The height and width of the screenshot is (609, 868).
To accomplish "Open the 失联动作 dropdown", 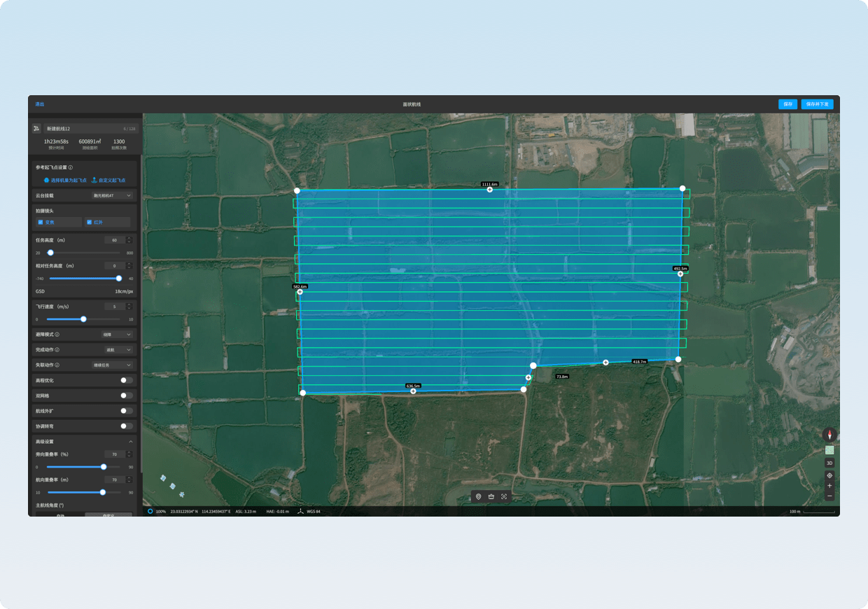I will point(112,365).
